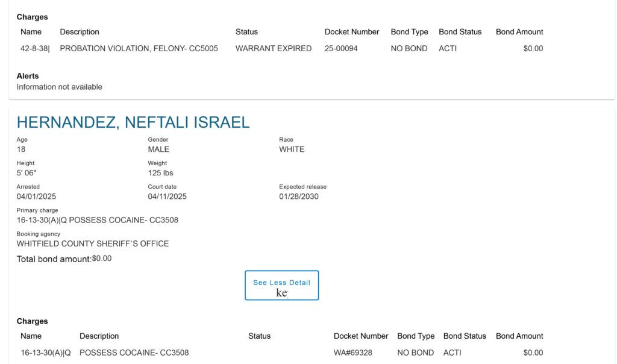Screen dimensions: 617x364
Task: Click the charge name 42-8-38|
Action: [x=35, y=48]
